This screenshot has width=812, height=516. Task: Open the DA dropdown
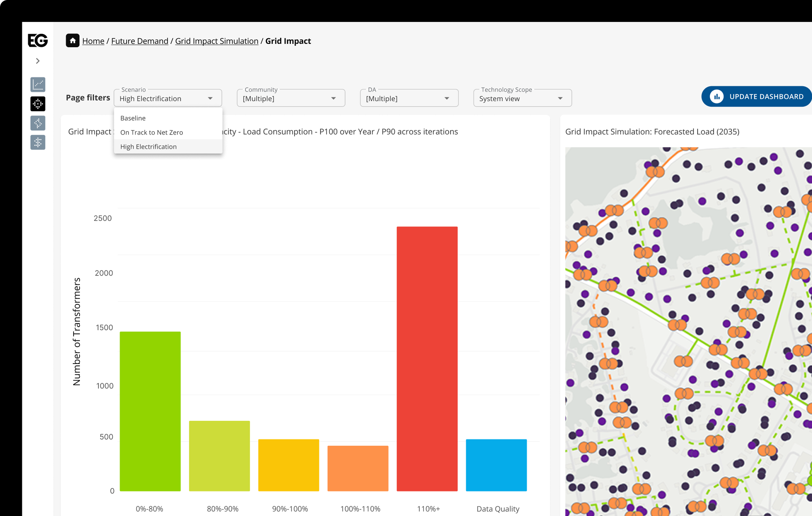click(x=409, y=98)
